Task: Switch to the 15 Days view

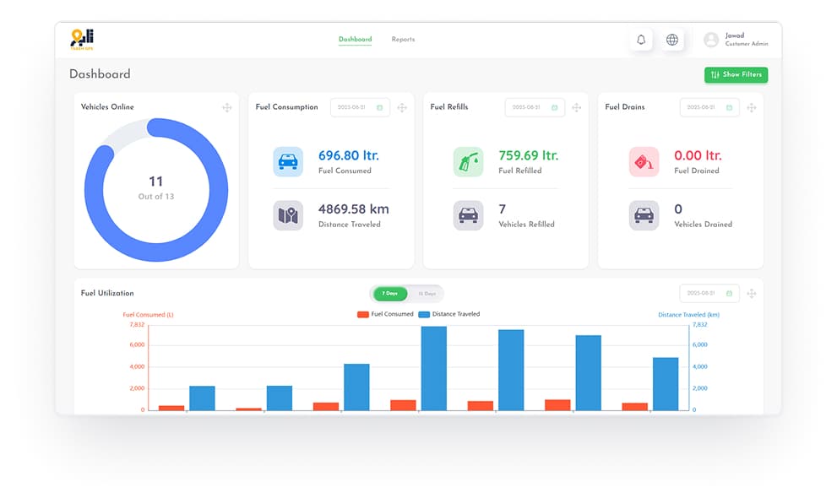Action: [x=427, y=293]
